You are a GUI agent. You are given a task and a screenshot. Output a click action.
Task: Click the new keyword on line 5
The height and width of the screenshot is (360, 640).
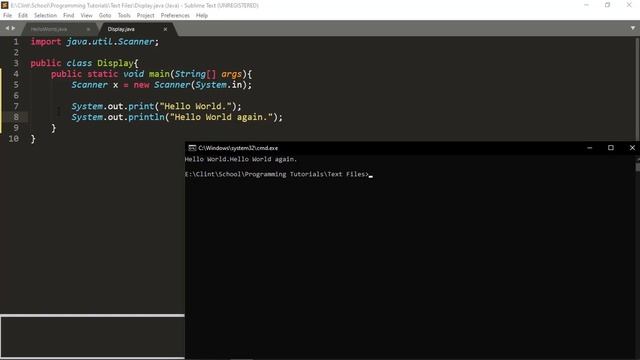click(x=141, y=85)
